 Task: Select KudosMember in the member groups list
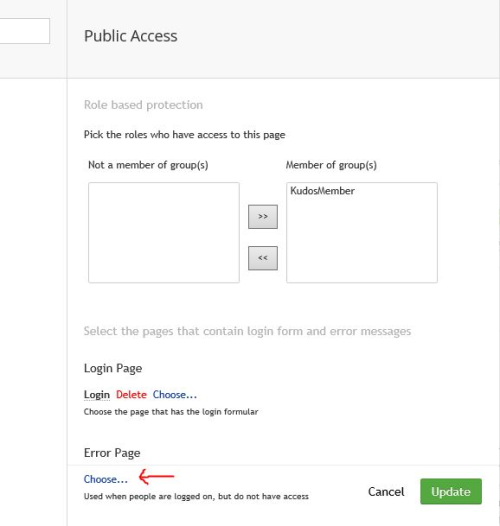pyautogui.click(x=322, y=191)
